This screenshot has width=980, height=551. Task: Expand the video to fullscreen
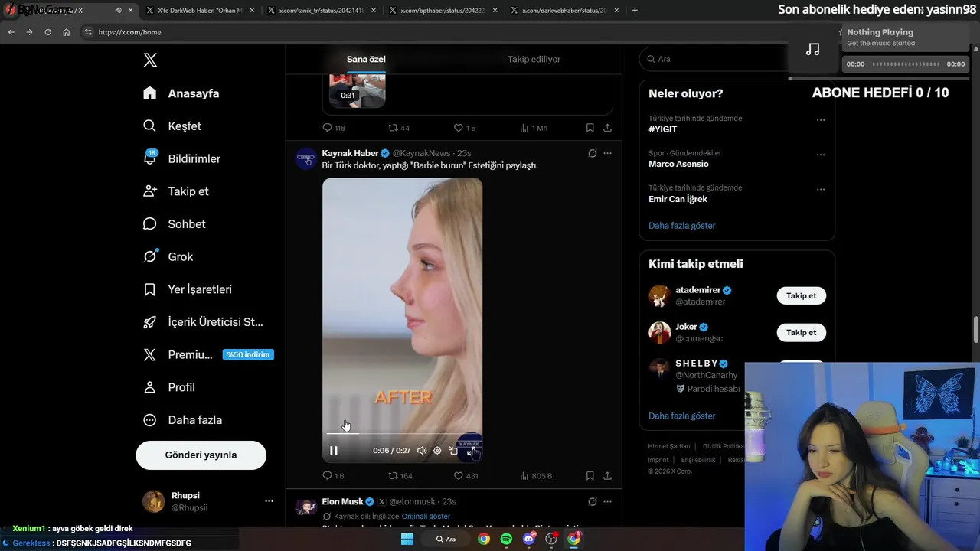(x=470, y=450)
